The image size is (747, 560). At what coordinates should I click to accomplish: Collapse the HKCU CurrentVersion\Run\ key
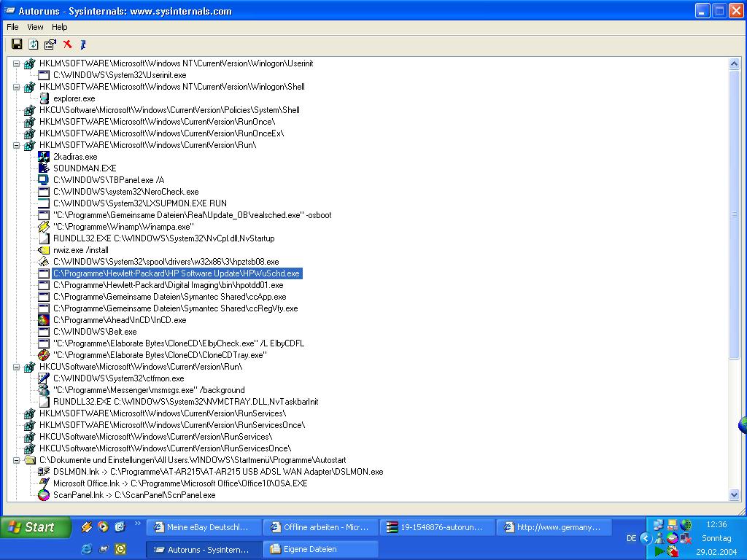(x=16, y=367)
